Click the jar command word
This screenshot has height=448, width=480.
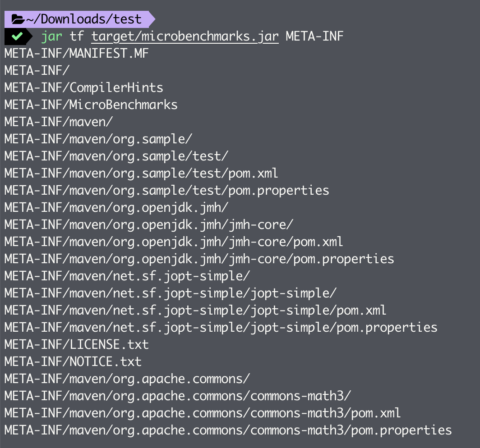(x=51, y=37)
